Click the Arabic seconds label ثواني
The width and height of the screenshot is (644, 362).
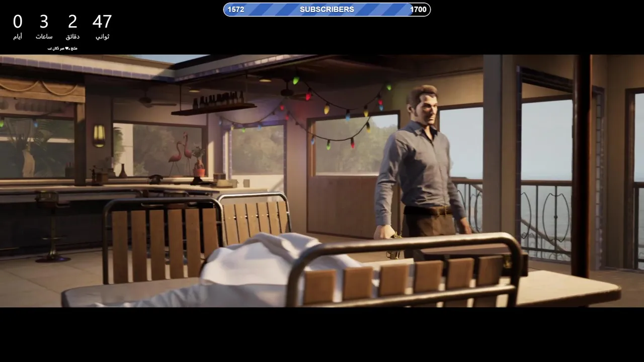(x=102, y=37)
